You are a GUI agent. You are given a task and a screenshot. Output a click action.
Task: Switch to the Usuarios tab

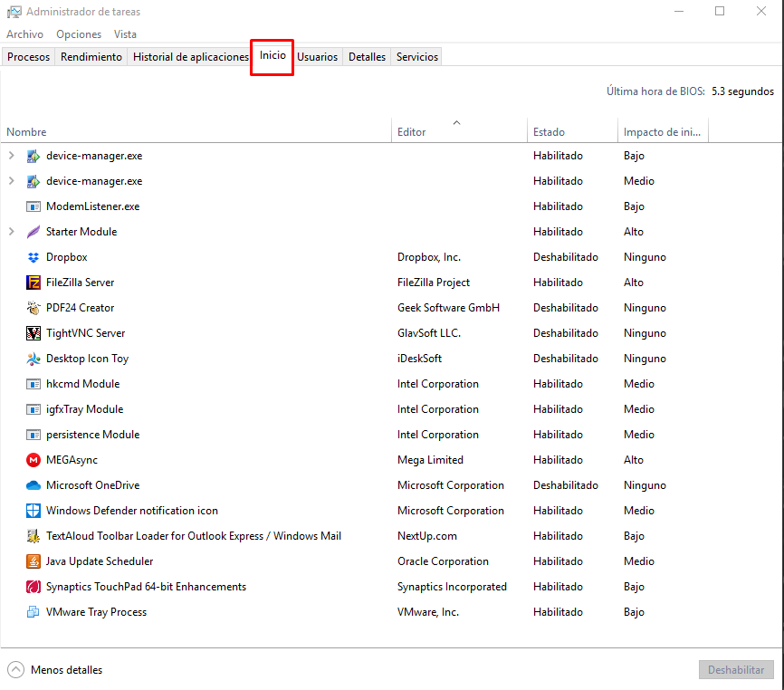(318, 57)
